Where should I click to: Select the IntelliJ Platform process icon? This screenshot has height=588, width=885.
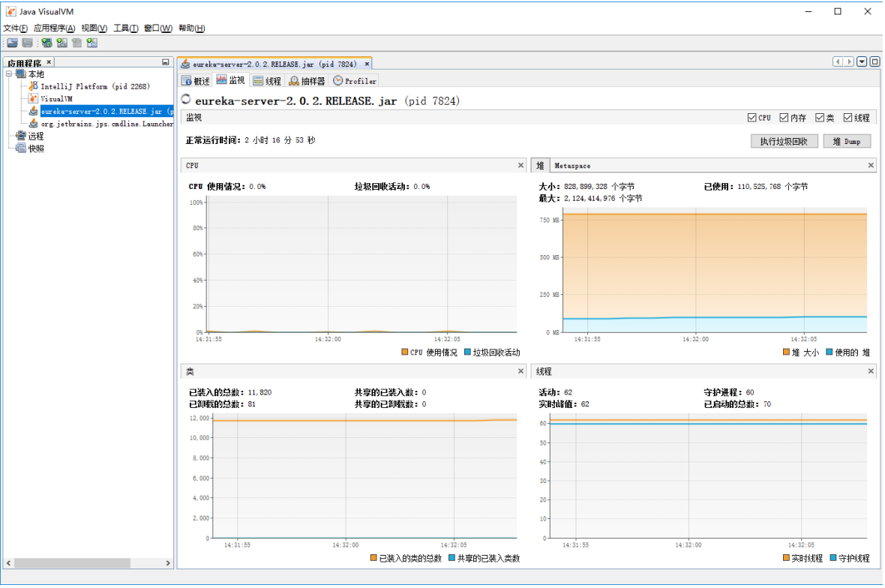(33, 86)
